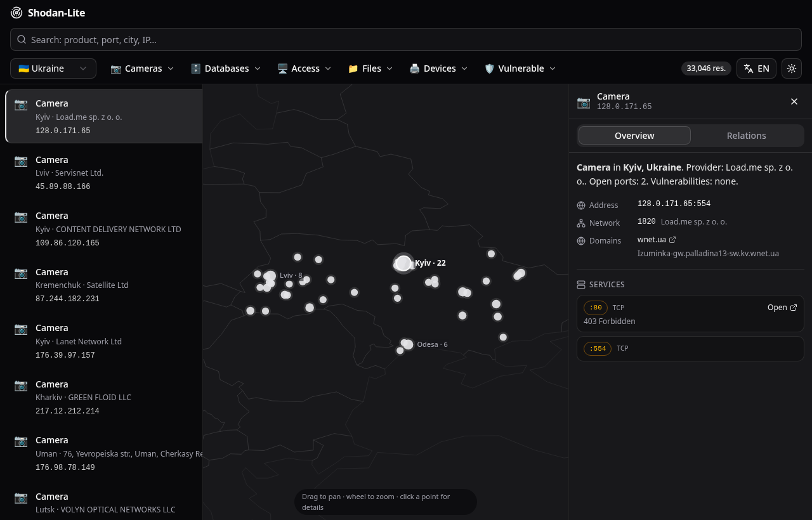Select camera icon of the 128.0.171.65 list row

point(21,104)
